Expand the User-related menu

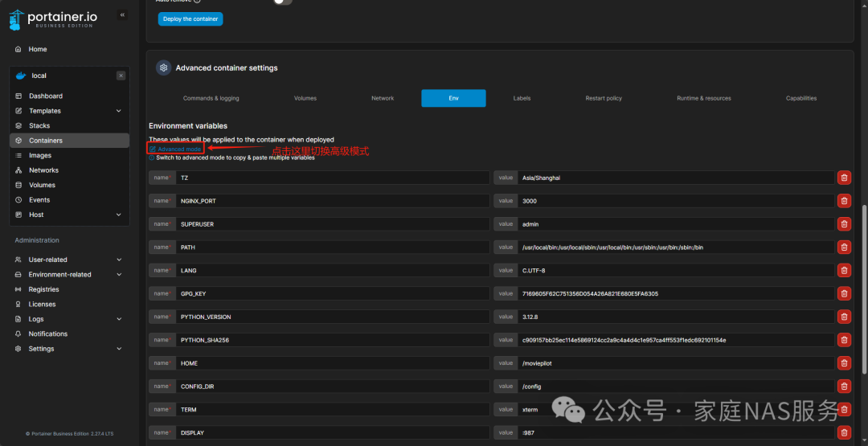tap(119, 260)
